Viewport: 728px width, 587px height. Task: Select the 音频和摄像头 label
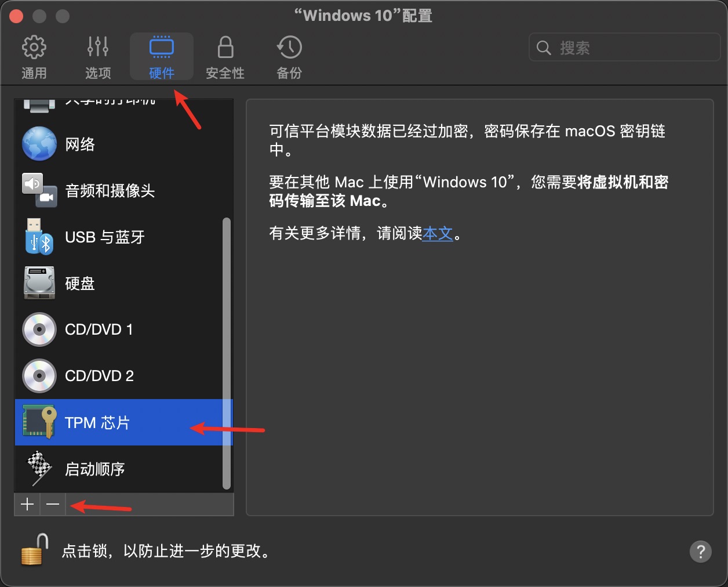point(110,191)
